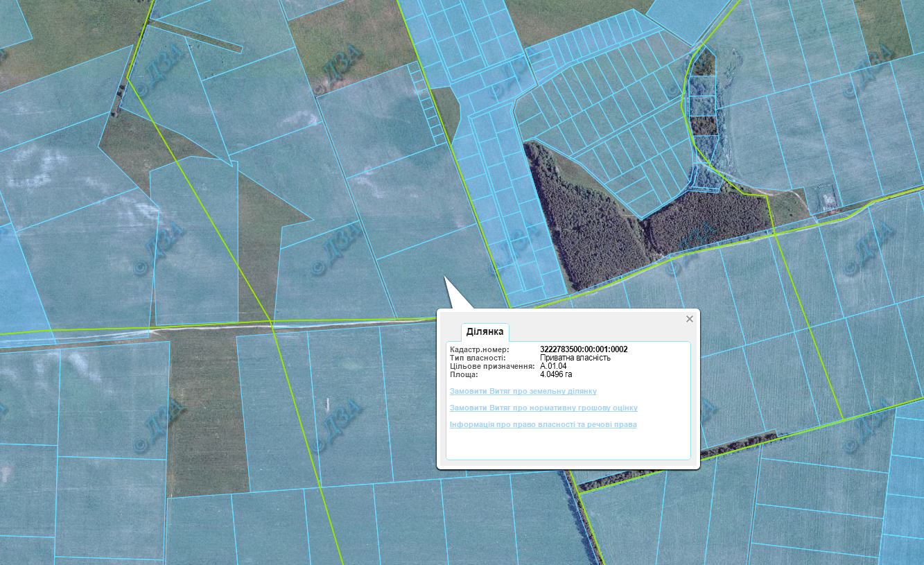Click cadastral number 3222783500:00:001:0002
The height and width of the screenshot is (565, 924).
click(583, 349)
